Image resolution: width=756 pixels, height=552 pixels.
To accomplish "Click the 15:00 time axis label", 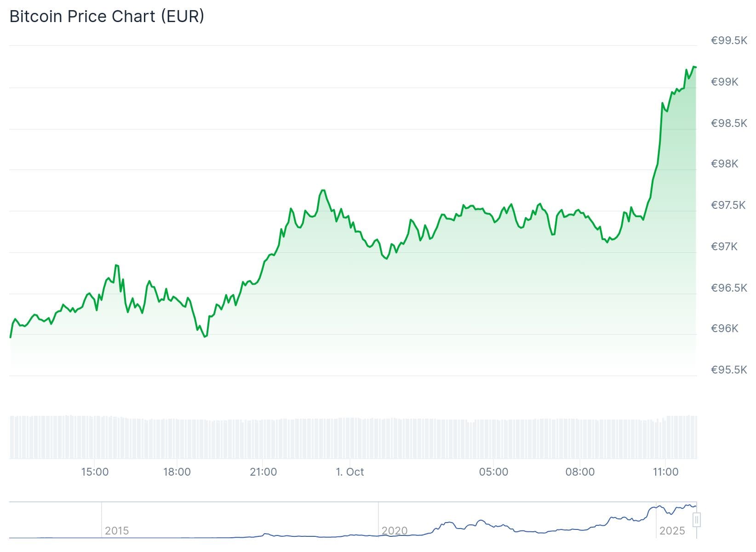I will (95, 472).
